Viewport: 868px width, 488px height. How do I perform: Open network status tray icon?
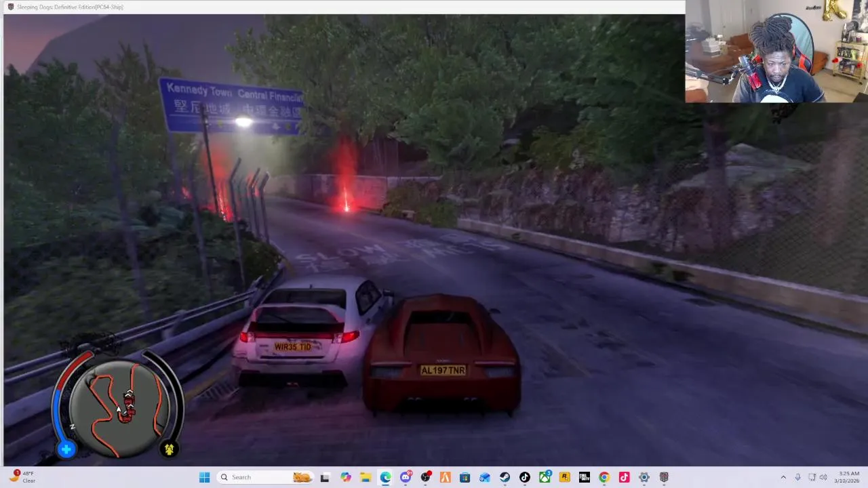pyautogui.click(x=812, y=477)
